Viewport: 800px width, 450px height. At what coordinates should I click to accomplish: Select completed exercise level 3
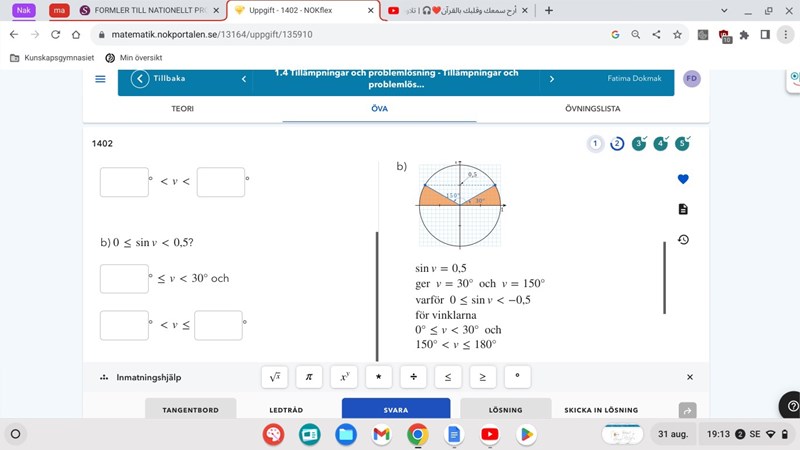639,144
